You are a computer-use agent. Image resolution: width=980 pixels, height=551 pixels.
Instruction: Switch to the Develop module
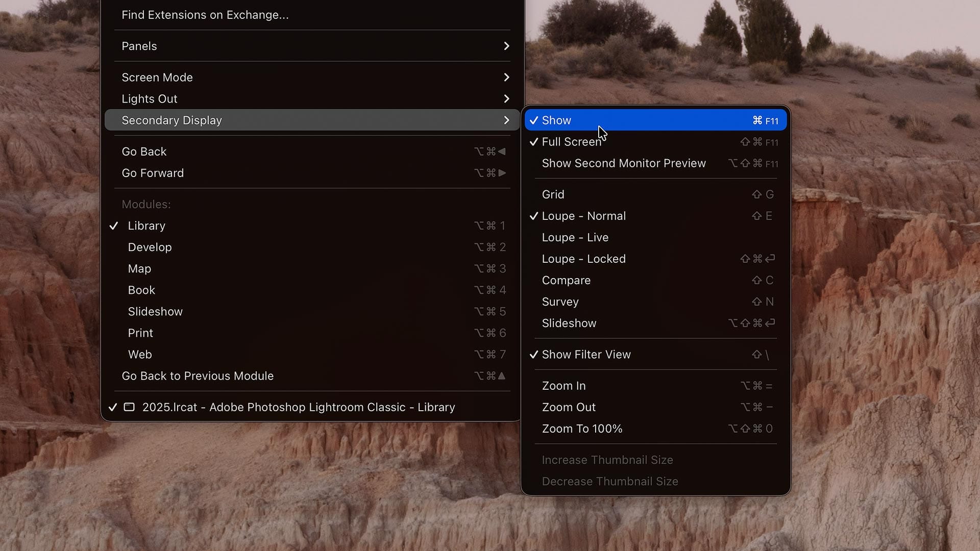point(150,247)
